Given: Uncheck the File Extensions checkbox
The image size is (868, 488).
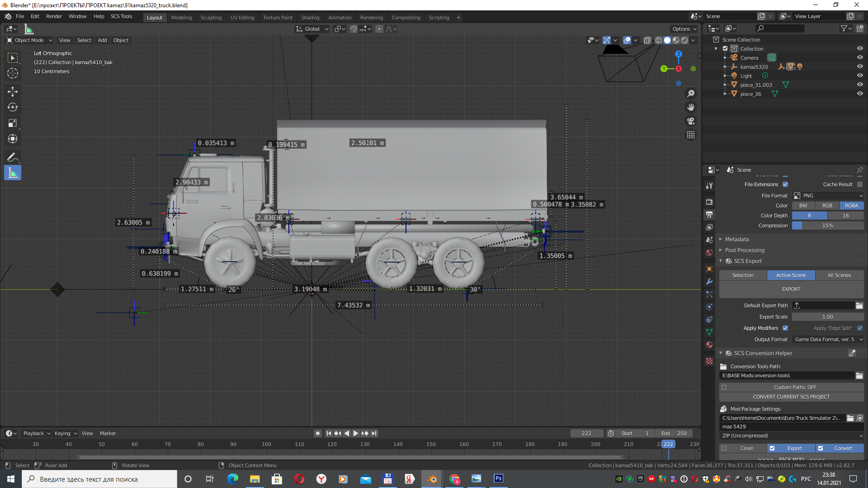Looking at the screenshot, I should pos(785,184).
